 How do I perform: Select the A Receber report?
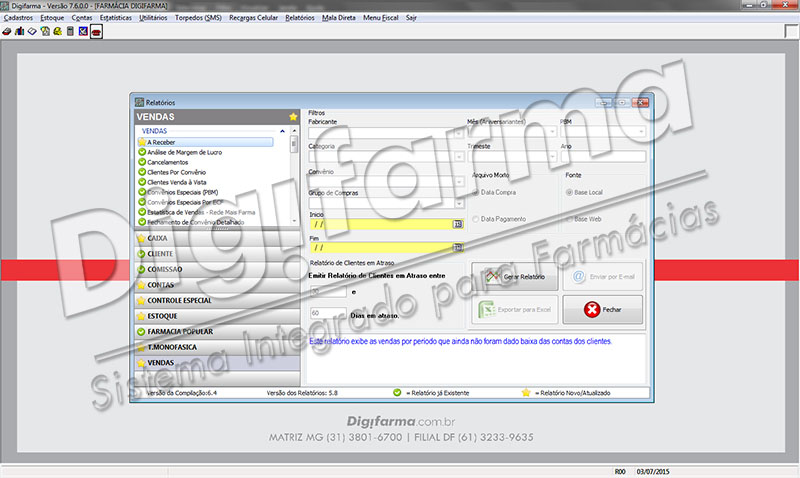click(205, 142)
